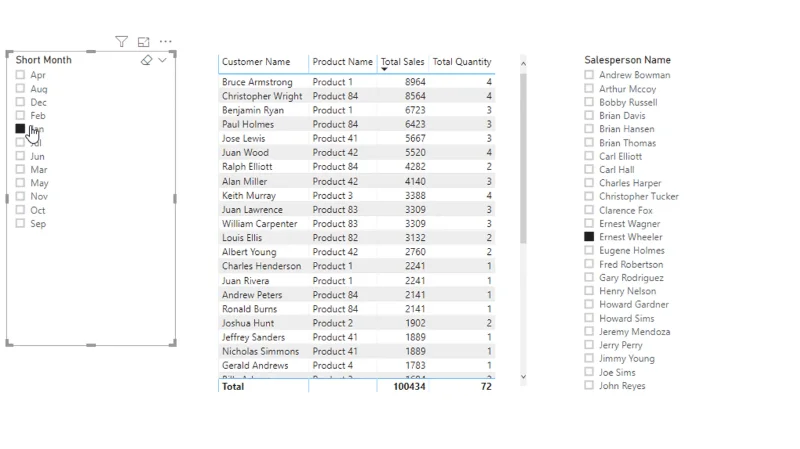Select Fred Robertson salesperson checkbox
Image resolution: width=800 pixels, height=449 pixels.
click(x=589, y=264)
